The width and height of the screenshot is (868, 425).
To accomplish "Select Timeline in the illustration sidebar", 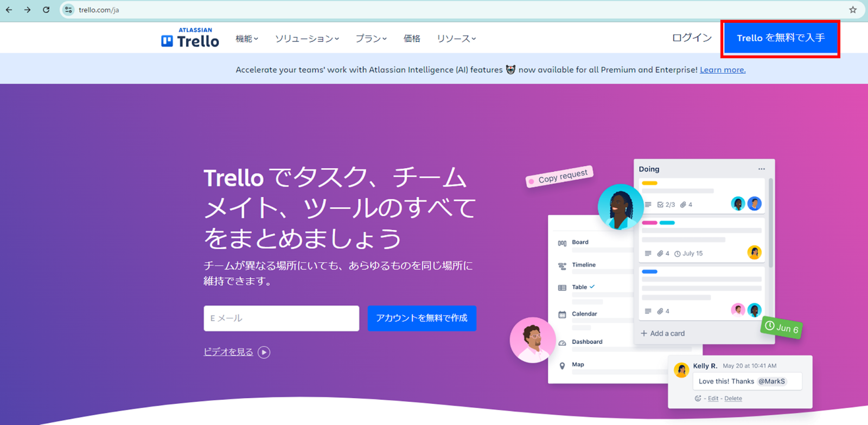I will tap(584, 265).
